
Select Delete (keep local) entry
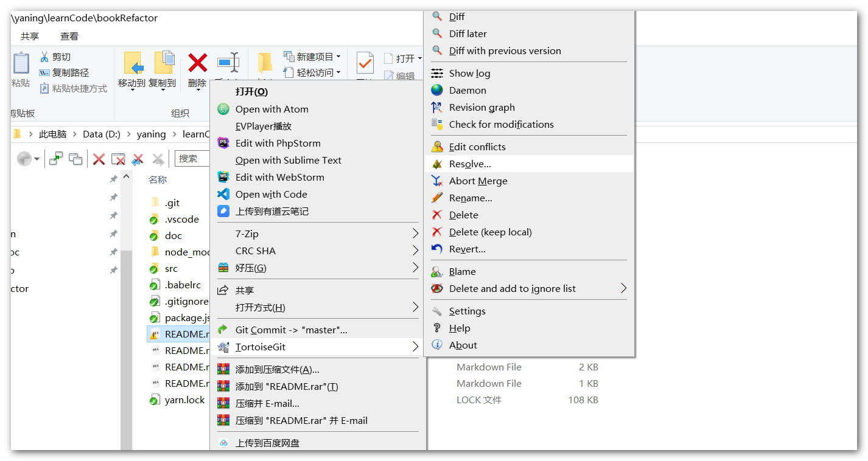[529, 232]
